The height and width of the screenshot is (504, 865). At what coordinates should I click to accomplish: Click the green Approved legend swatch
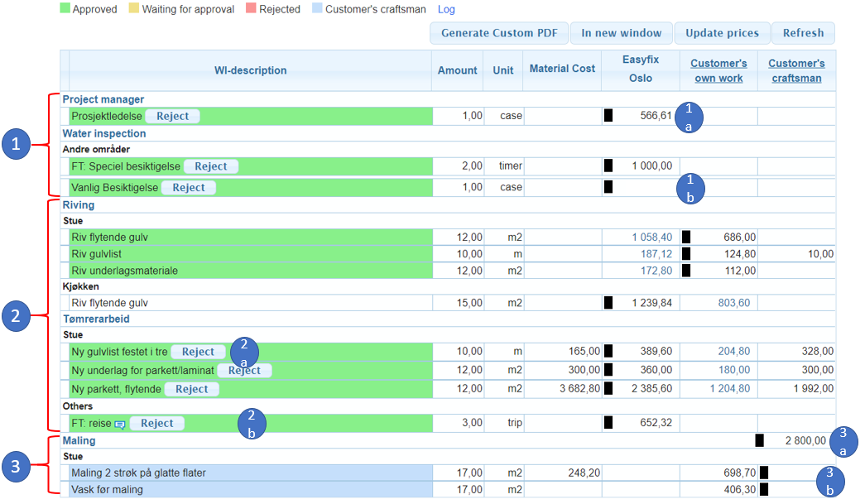pyautogui.click(x=65, y=9)
